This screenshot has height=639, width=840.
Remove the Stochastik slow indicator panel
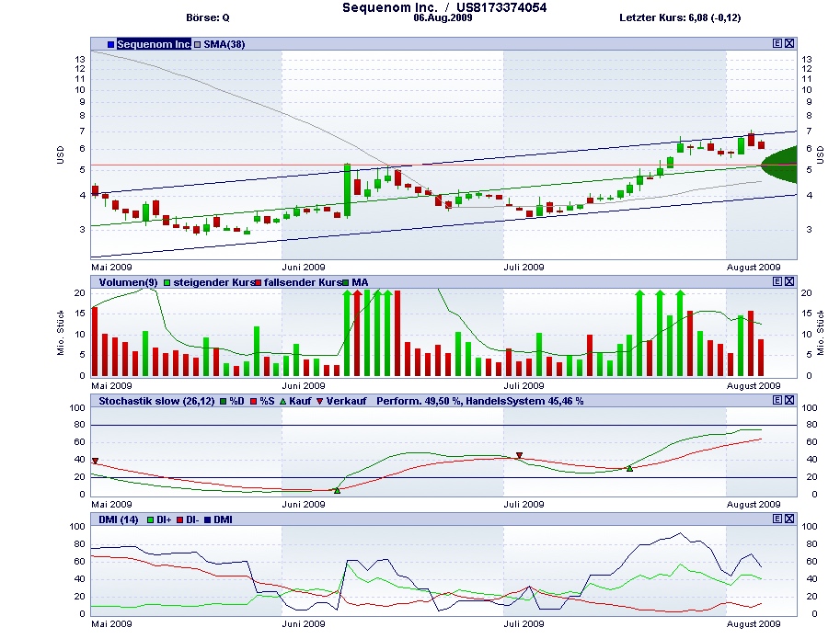click(789, 401)
